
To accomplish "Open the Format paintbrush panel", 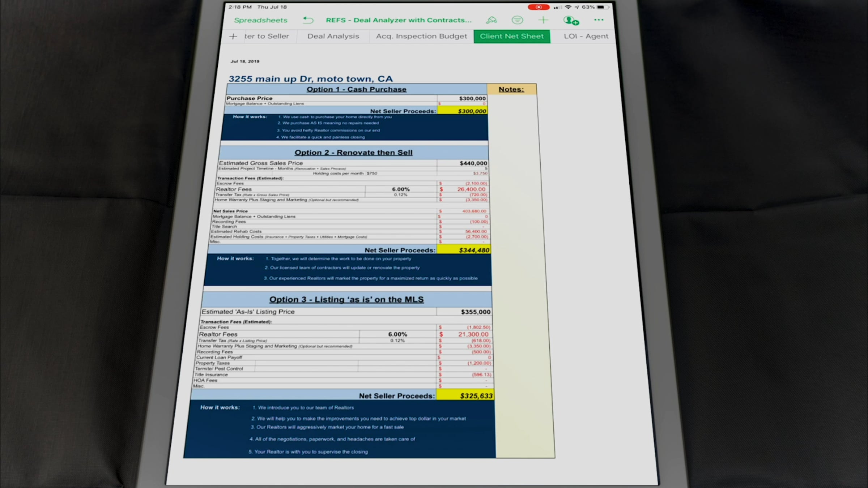I will (x=491, y=20).
